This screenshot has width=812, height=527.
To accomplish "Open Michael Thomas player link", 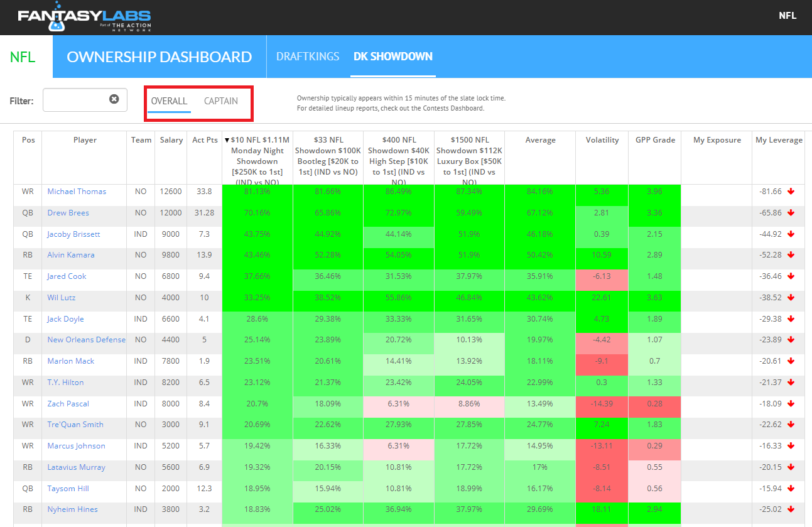I will coord(77,192).
